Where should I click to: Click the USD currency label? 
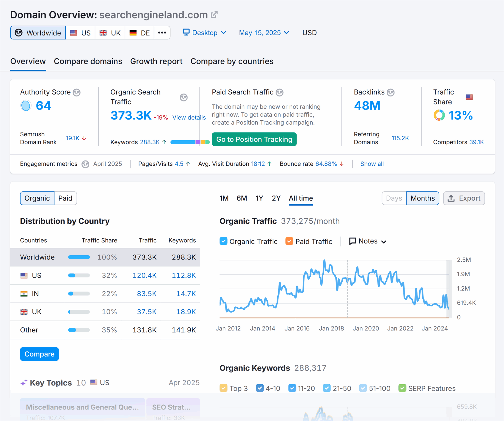click(x=309, y=32)
